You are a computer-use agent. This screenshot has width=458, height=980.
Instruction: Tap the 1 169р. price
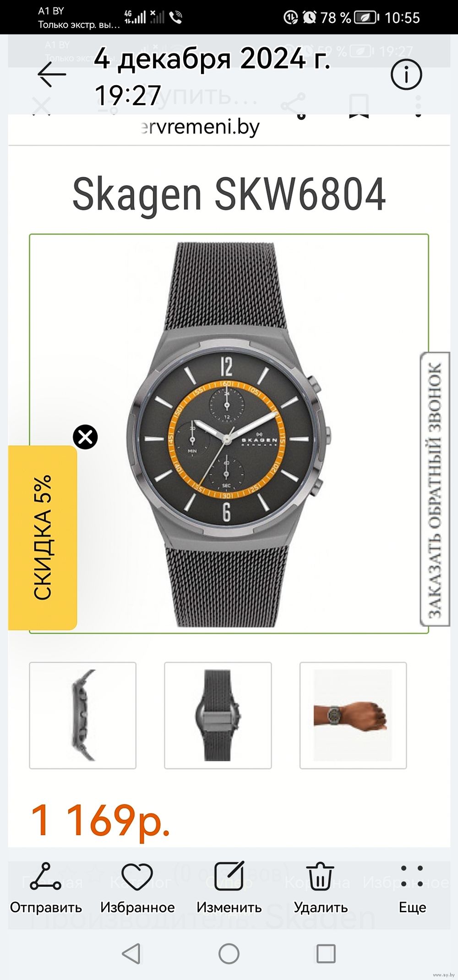point(100,821)
